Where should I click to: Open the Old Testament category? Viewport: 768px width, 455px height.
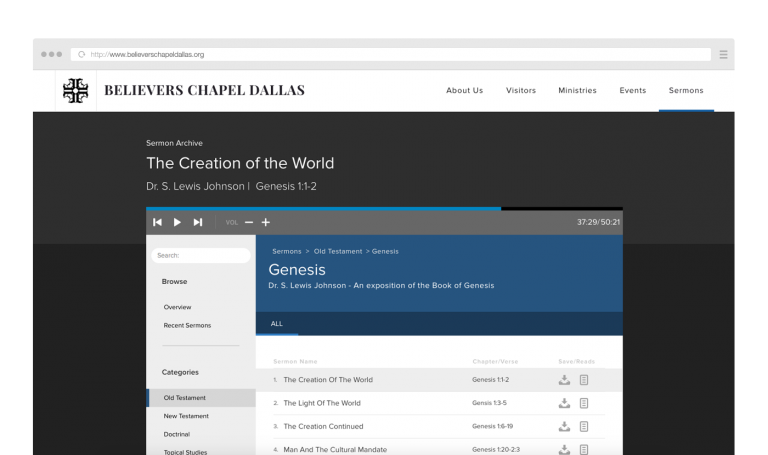(x=185, y=398)
